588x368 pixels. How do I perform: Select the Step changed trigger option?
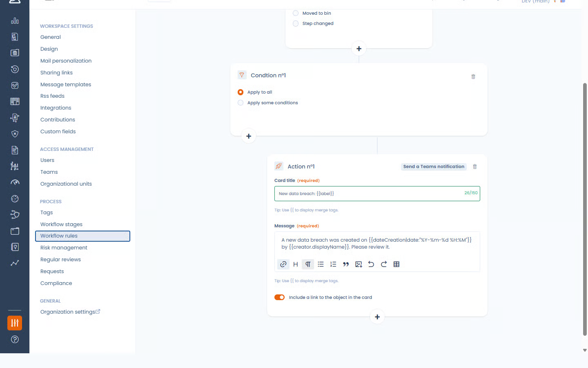tap(296, 23)
